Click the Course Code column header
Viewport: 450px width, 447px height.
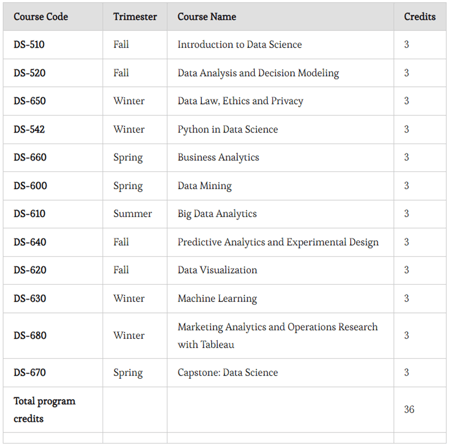41,17
